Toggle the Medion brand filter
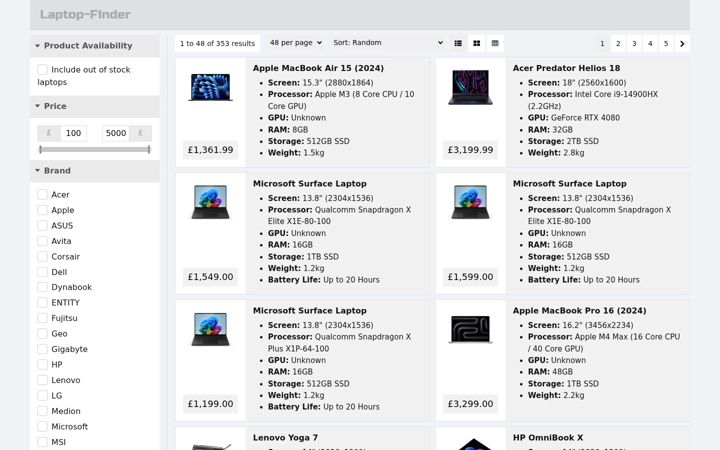The width and height of the screenshot is (720, 450). tap(42, 411)
